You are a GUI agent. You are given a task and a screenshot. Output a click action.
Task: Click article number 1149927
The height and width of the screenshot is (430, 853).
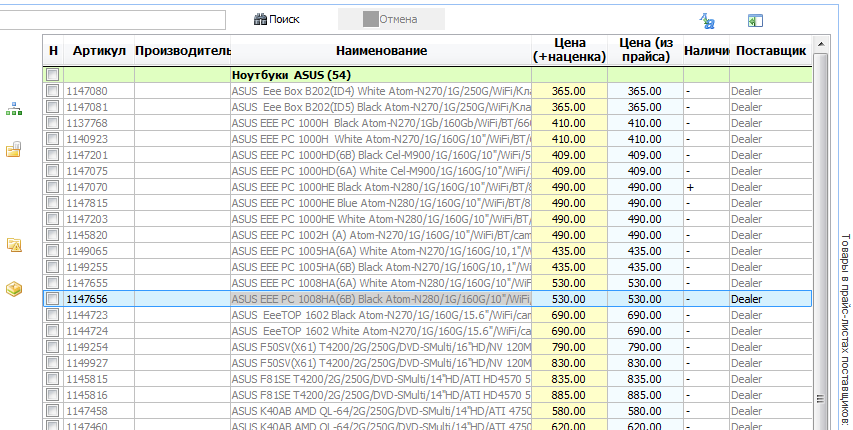[87, 363]
